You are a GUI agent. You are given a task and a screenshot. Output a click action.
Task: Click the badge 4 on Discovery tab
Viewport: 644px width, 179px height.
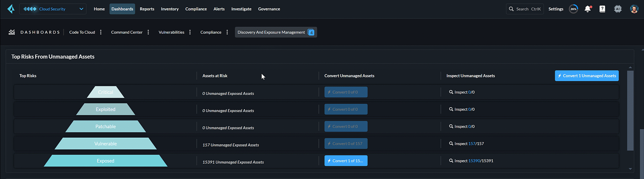click(x=311, y=33)
